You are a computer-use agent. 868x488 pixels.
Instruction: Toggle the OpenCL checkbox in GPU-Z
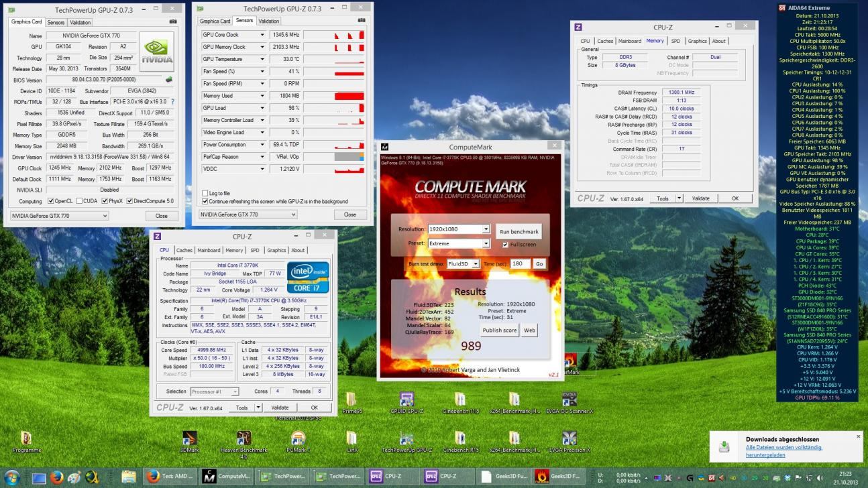50,201
